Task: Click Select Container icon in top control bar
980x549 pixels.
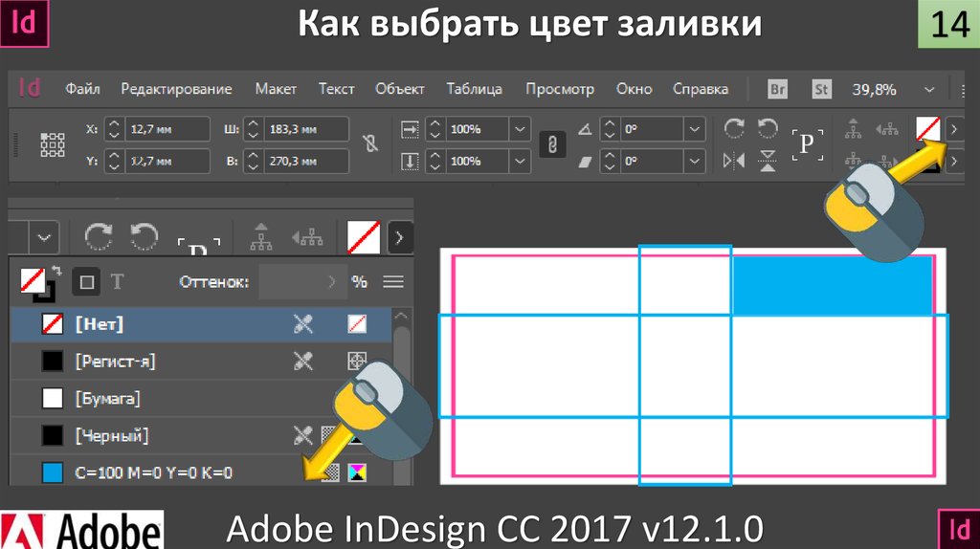Action: (853, 129)
